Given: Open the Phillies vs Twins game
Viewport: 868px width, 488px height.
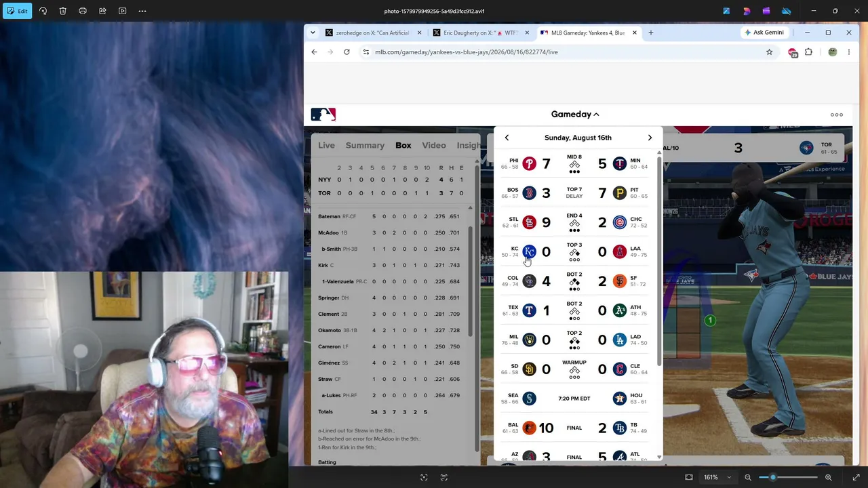Looking at the screenshot, I should coord(574,163).
